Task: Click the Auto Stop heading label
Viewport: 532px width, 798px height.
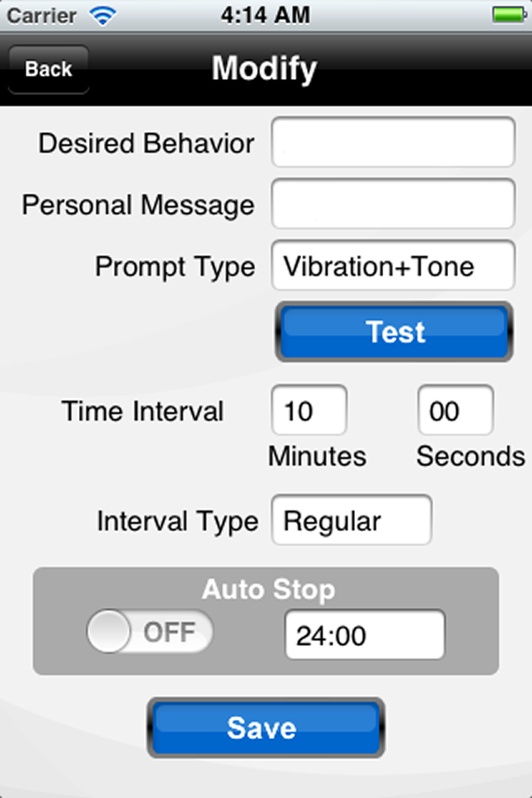Action: pyautogui.click(x=268, y=589)
